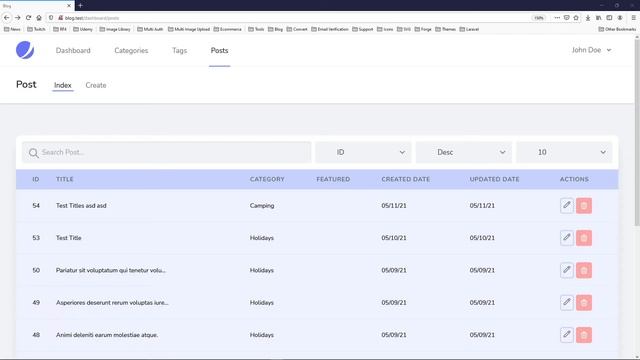Open the Support bookmarks folder

(362, 29)
